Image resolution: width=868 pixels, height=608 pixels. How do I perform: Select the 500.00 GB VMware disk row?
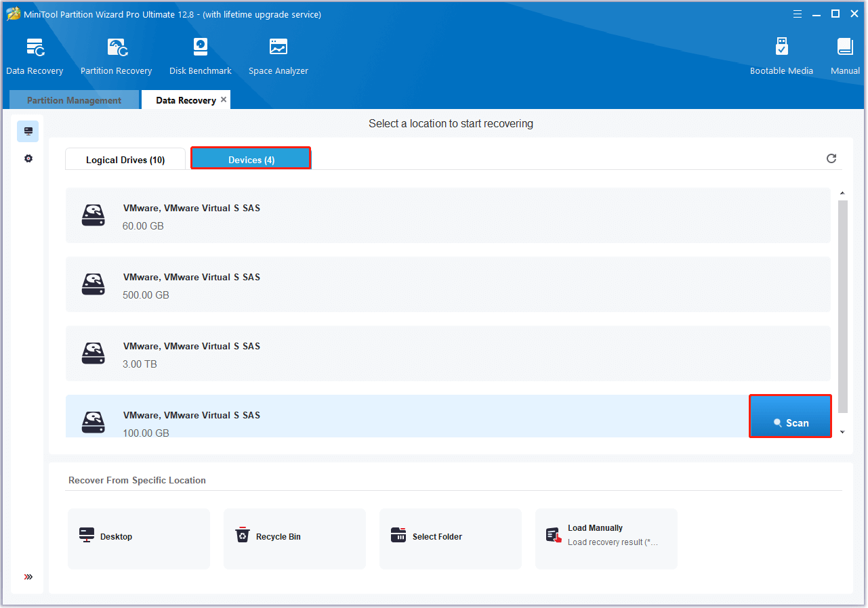click(x=448, y=284)
